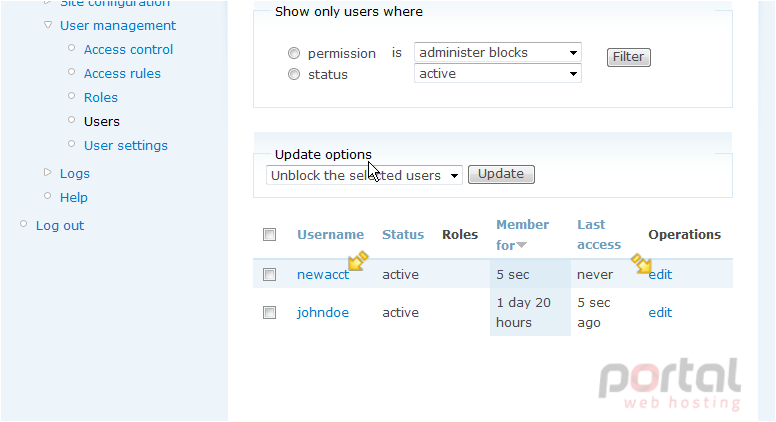Screen dimensions: 776x422
Task: Click the Filter button
Action: 629,57
